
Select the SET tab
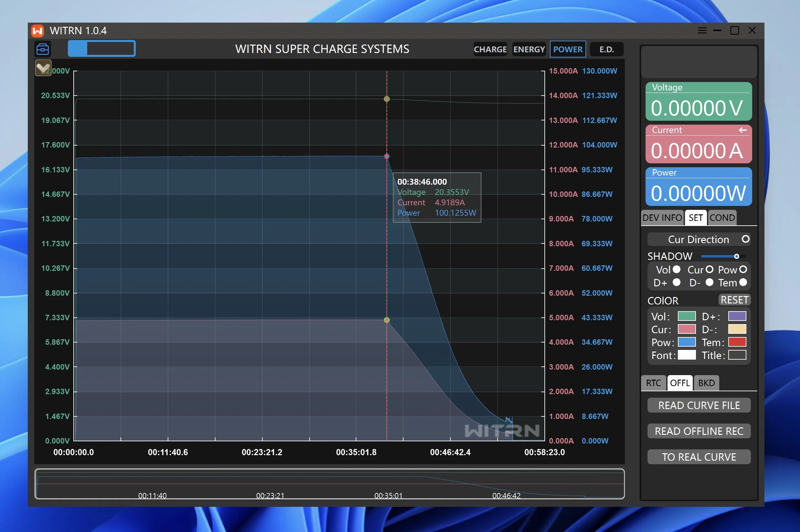click(x=695, y=218)
